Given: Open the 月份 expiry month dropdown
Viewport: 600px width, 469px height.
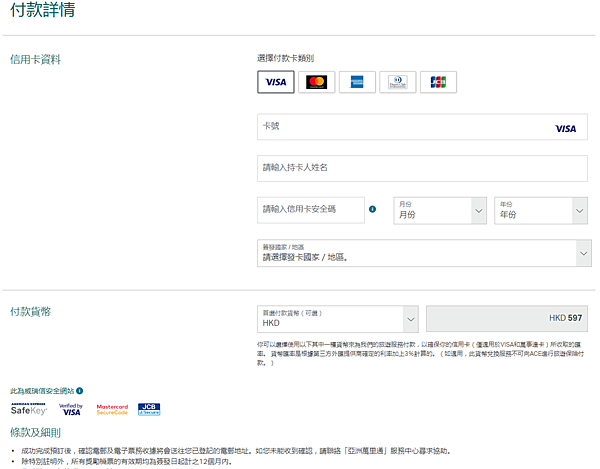Looking at the screenshot, I should (x=440, y=210).
